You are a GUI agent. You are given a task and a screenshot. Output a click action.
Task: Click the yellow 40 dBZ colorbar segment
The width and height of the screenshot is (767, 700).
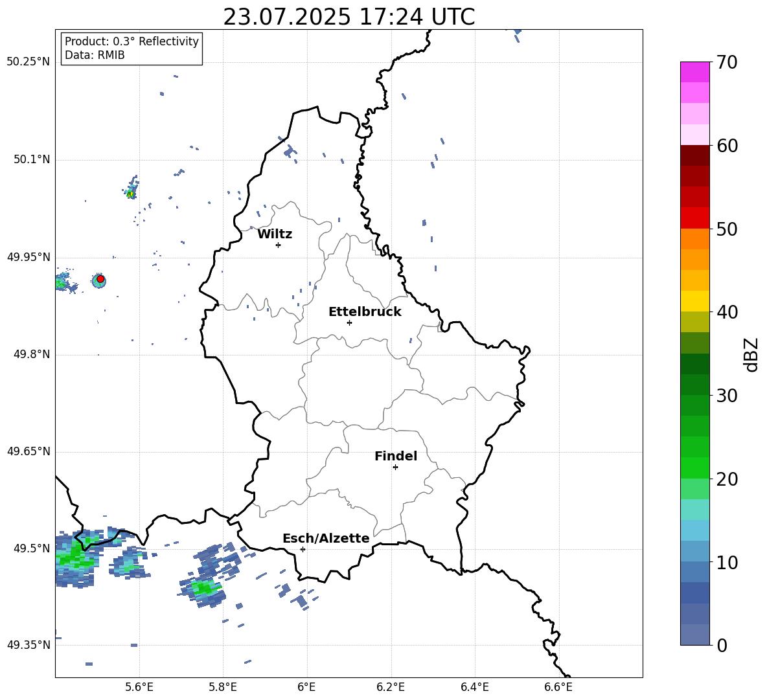(x=694, y=301)
